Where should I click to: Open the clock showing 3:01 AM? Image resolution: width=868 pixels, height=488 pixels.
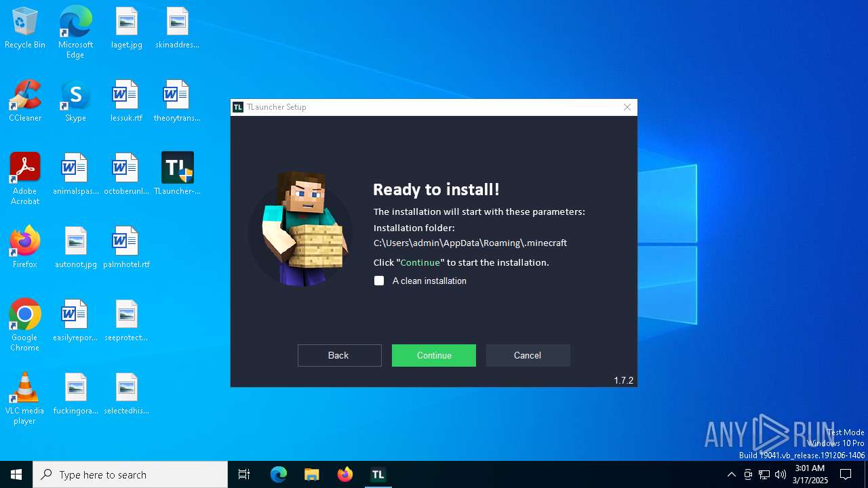tap(810, 474)
